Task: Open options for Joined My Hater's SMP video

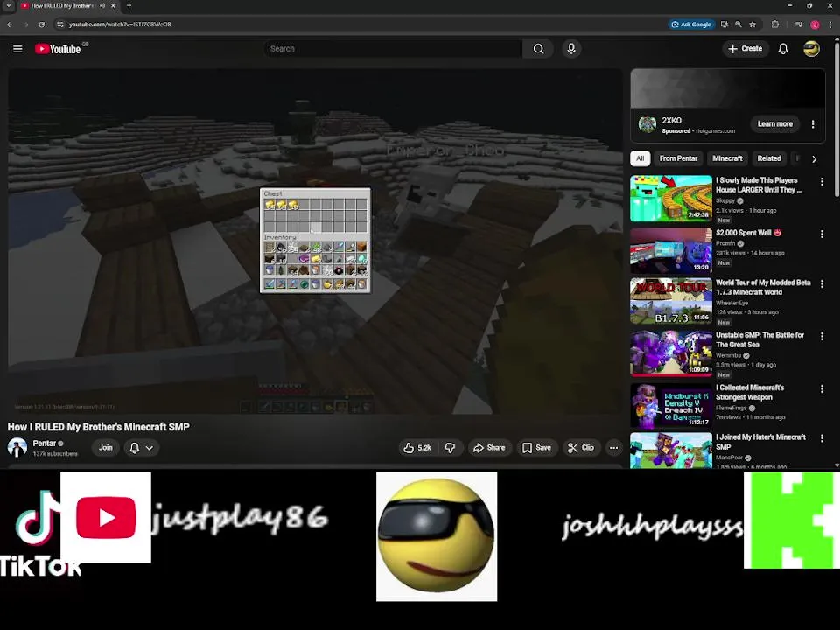Action: [x=822, y=438]
